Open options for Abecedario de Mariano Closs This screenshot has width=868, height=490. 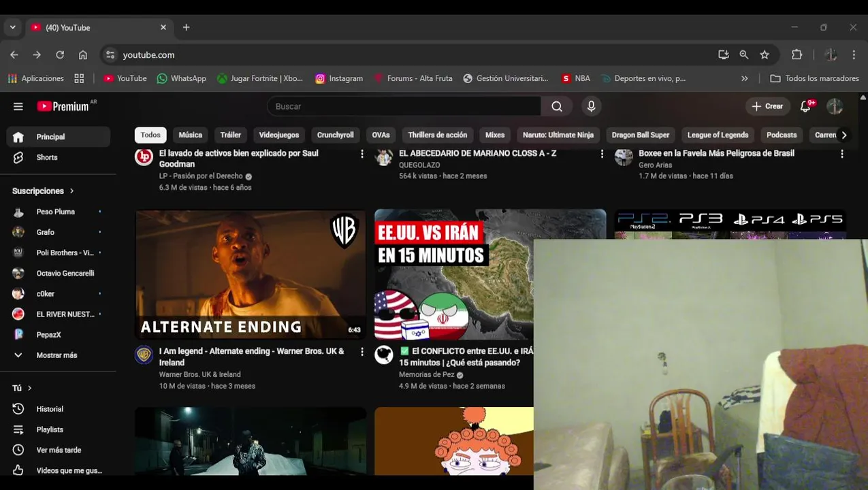(x=602, y=154)
